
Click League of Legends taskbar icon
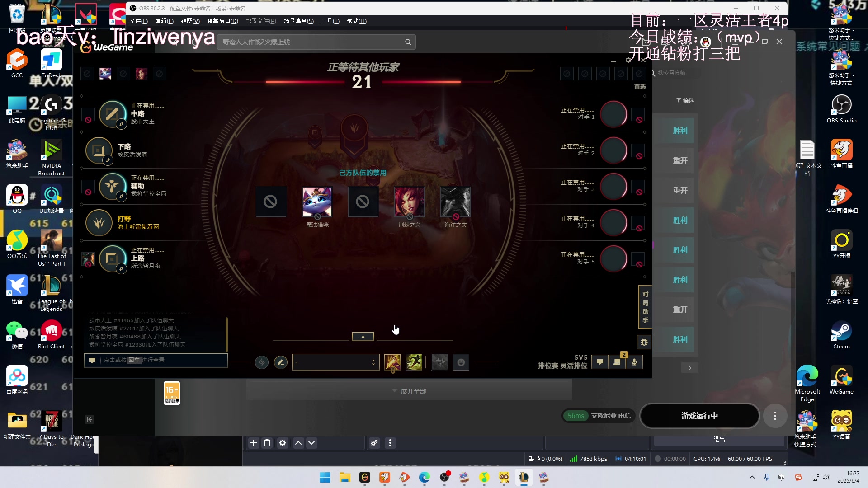524,477
